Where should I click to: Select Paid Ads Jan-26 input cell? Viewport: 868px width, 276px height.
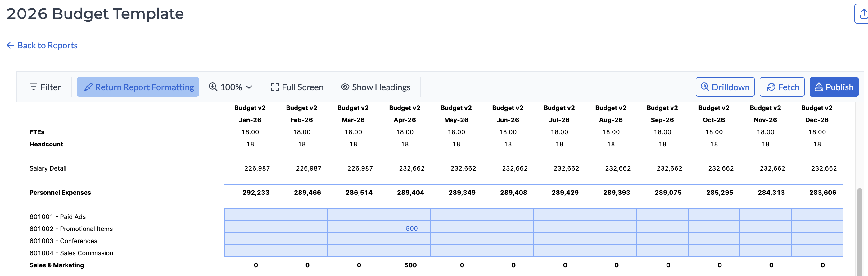[250, 215]
